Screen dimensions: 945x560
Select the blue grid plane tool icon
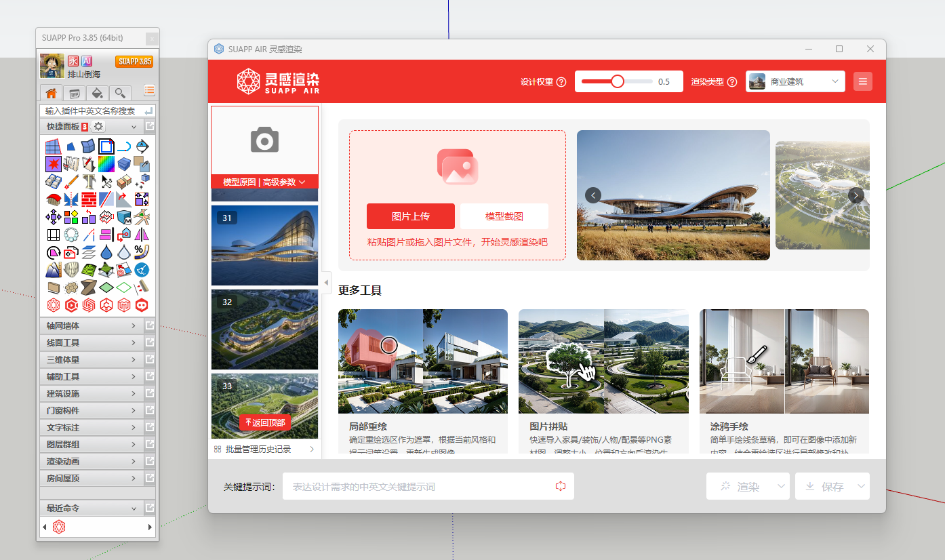(x=54, y=146)
